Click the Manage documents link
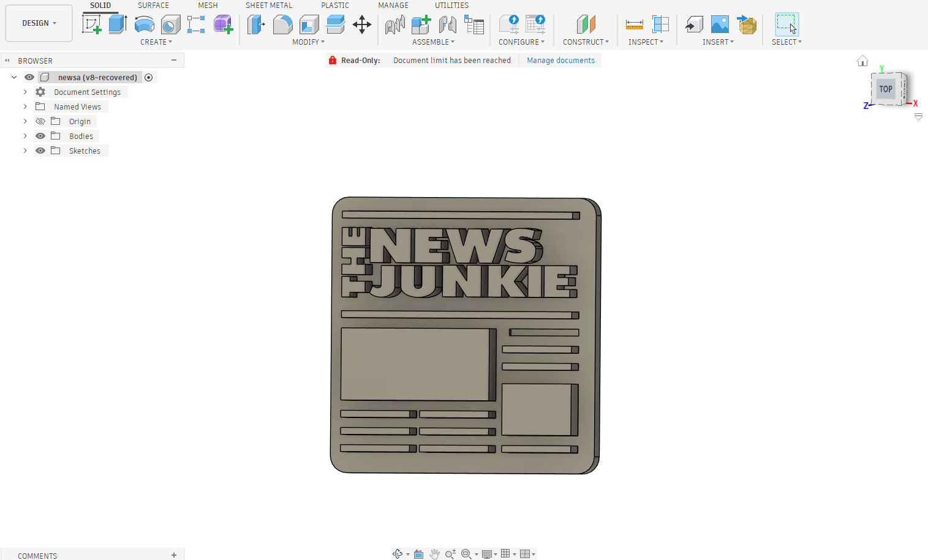Screen dimensions: 928x560 click(x=560, y=61)
